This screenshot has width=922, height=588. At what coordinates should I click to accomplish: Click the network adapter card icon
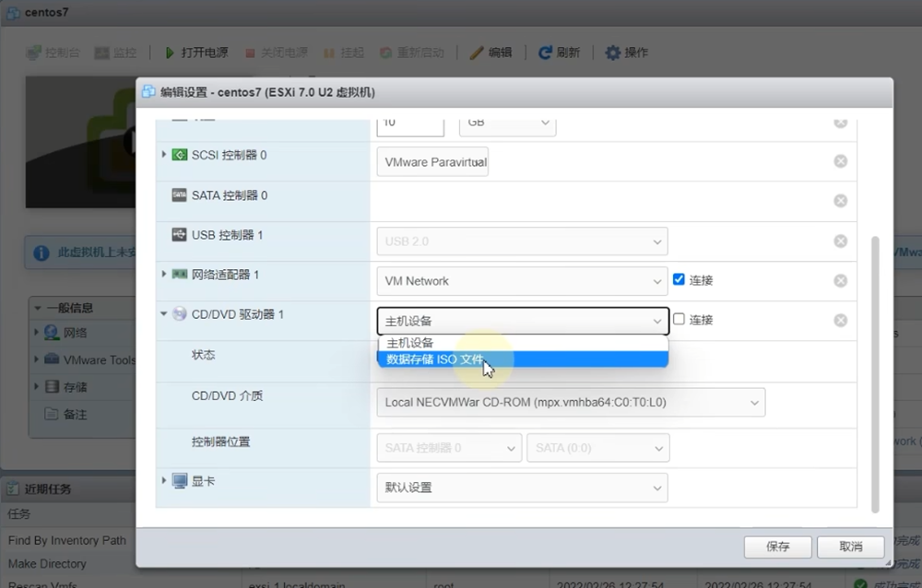point(180,274)
